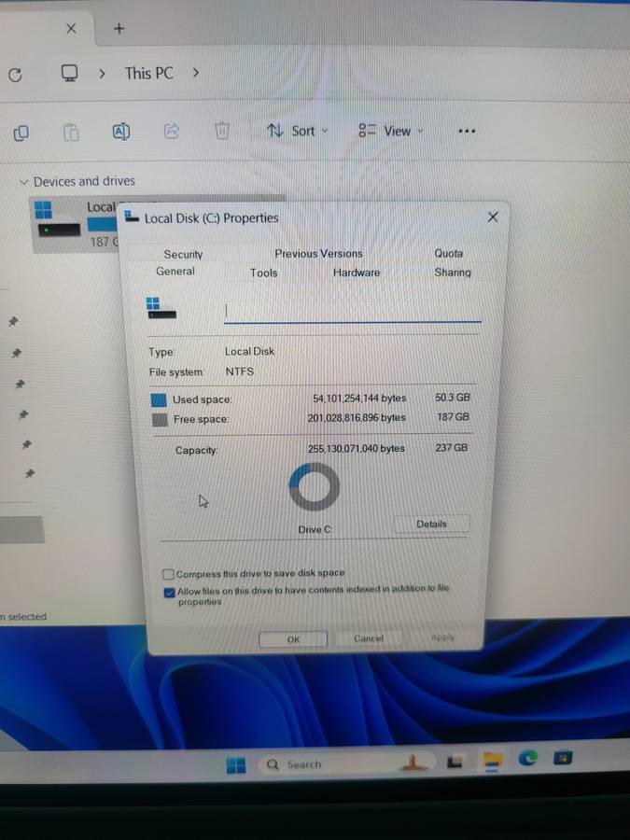Click the chevron before This PC in the address bar
The image size is (630, 840).
(102, 74)
